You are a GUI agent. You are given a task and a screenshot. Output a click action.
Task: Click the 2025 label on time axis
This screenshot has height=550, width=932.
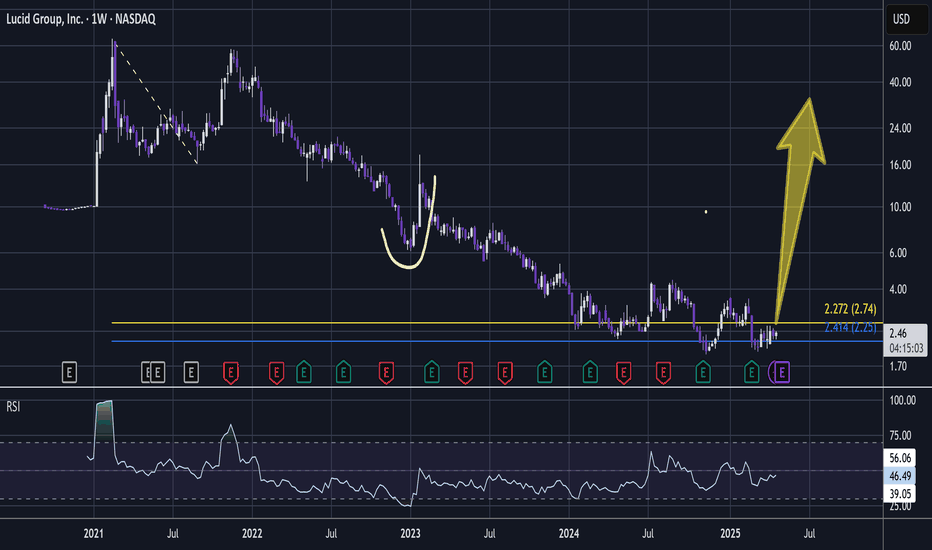(x=730, y=533)
